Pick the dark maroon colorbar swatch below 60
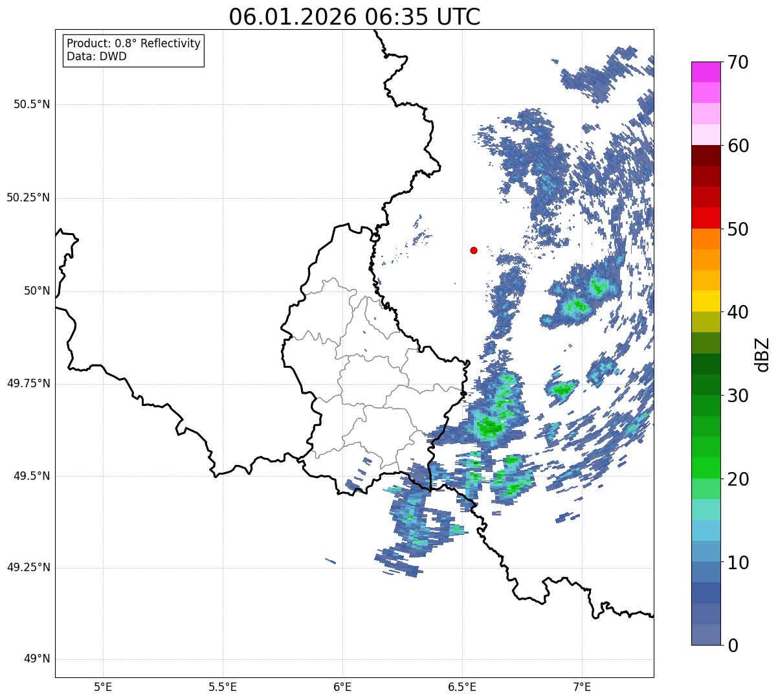The width and height of the screenshot is (778, 700). pyautogui.click(x=706, y=155)
